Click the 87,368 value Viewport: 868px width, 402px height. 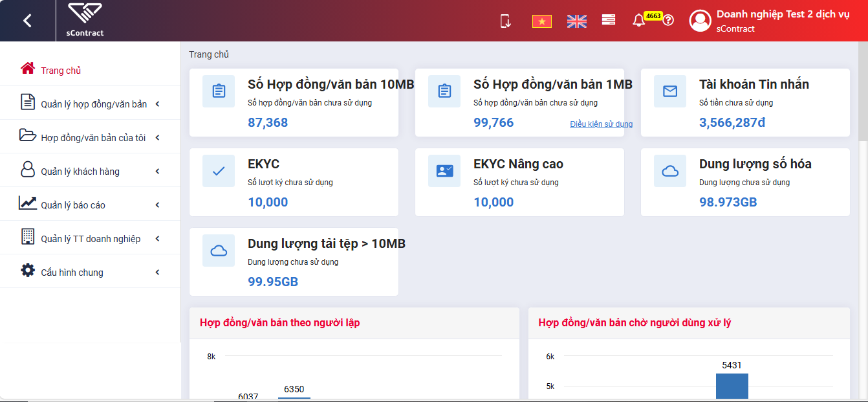268,122
